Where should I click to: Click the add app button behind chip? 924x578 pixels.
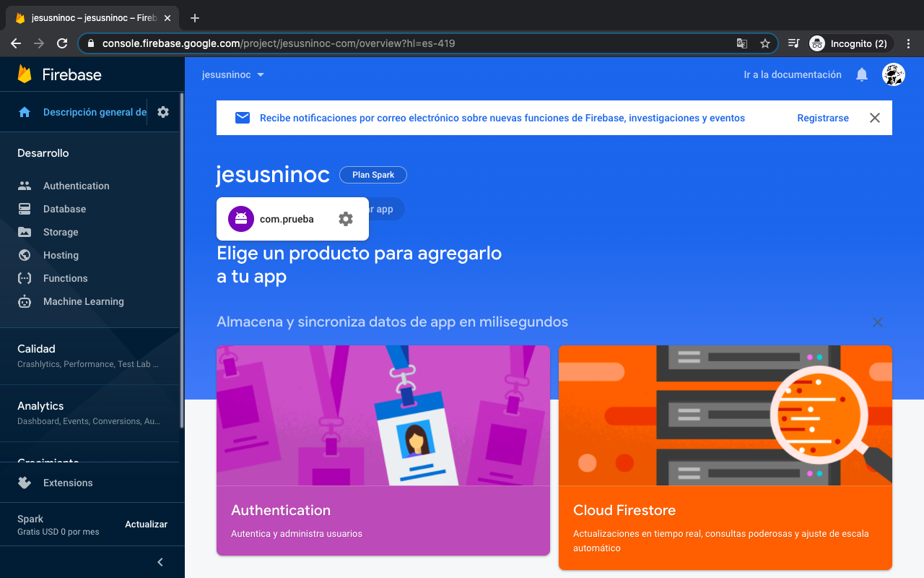(387, 209)
